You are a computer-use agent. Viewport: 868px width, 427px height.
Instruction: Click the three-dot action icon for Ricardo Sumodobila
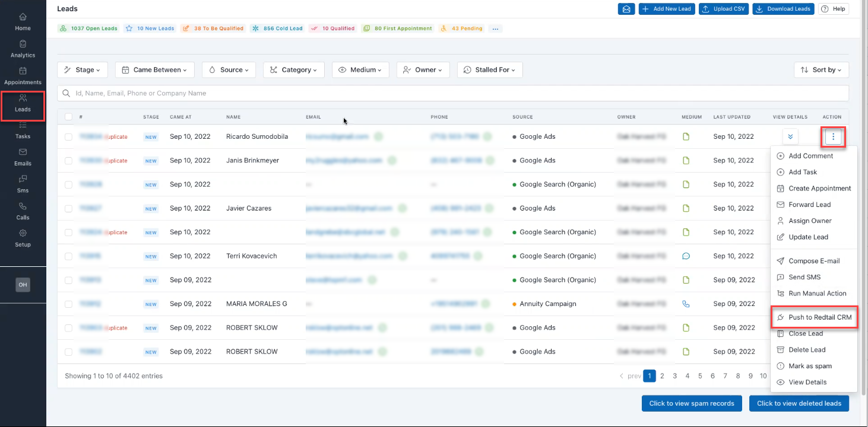834,137
